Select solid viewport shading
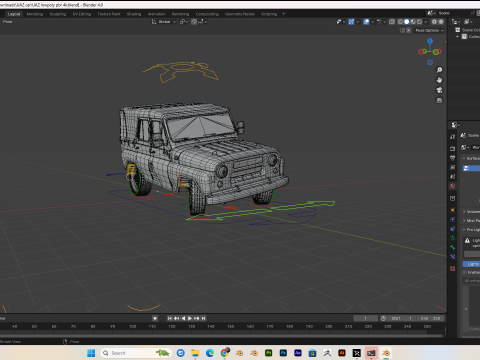Screen dimensions: 480x360 click(x=406, y=22)
